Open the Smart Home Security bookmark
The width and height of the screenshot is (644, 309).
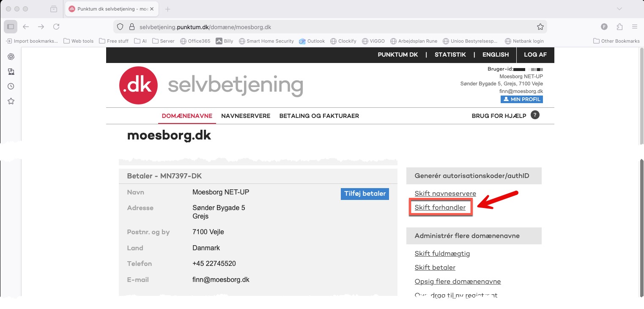(266, 41)
